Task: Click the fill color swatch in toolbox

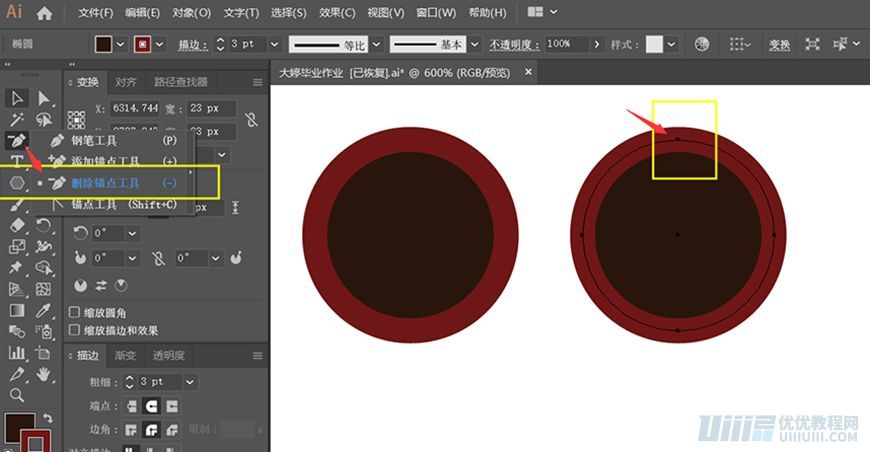Action: pyautogui.click(x=18, y=426)
